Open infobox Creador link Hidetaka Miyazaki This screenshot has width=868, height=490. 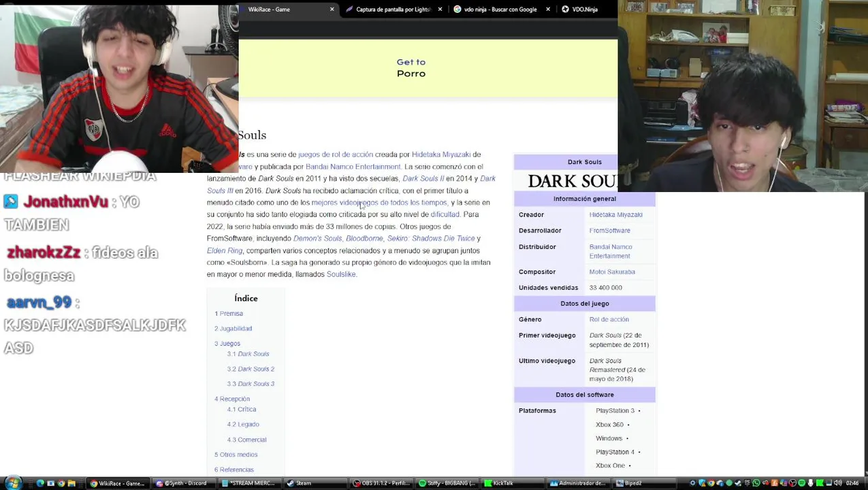[615, 215]
